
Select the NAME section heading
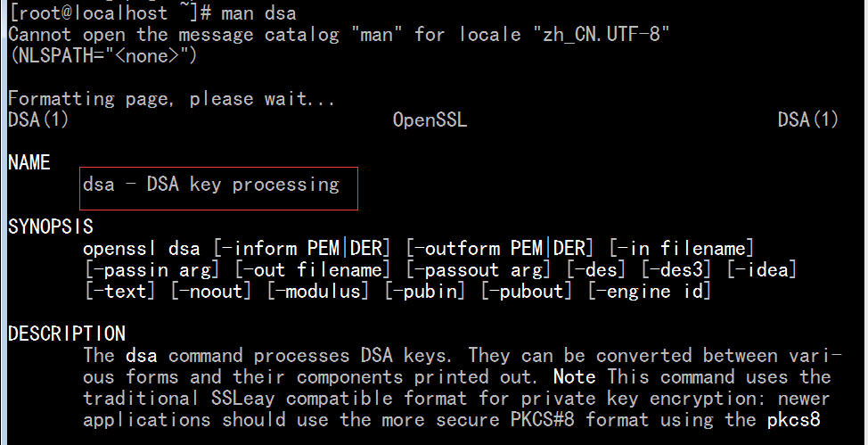[x=29, y=162]
